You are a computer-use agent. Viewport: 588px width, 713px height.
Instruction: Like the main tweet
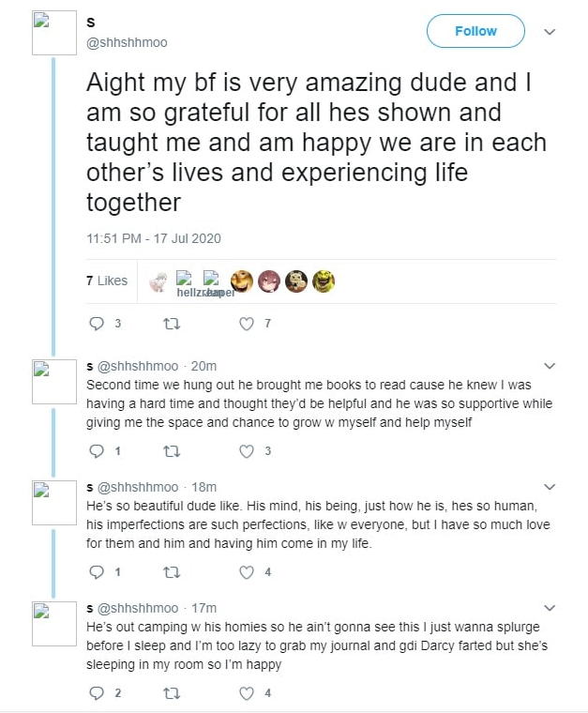248,324
